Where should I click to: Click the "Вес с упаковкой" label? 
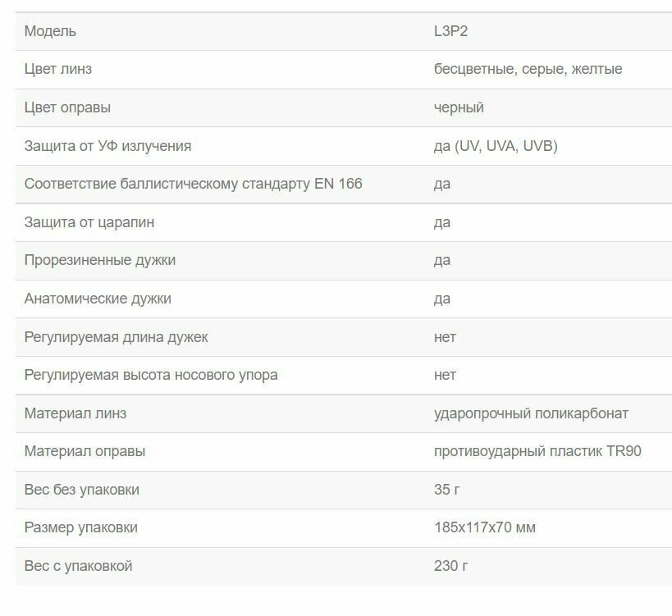(78, 566)
